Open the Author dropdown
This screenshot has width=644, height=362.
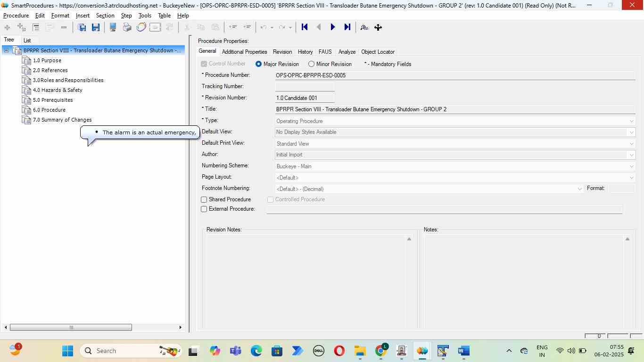click(x=632, y=155)
